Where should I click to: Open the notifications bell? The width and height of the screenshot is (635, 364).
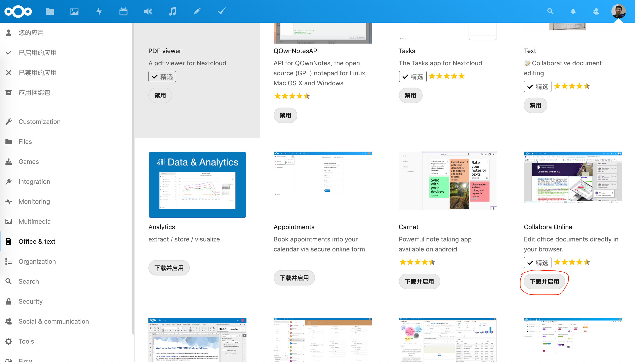[x=573, y=12]
